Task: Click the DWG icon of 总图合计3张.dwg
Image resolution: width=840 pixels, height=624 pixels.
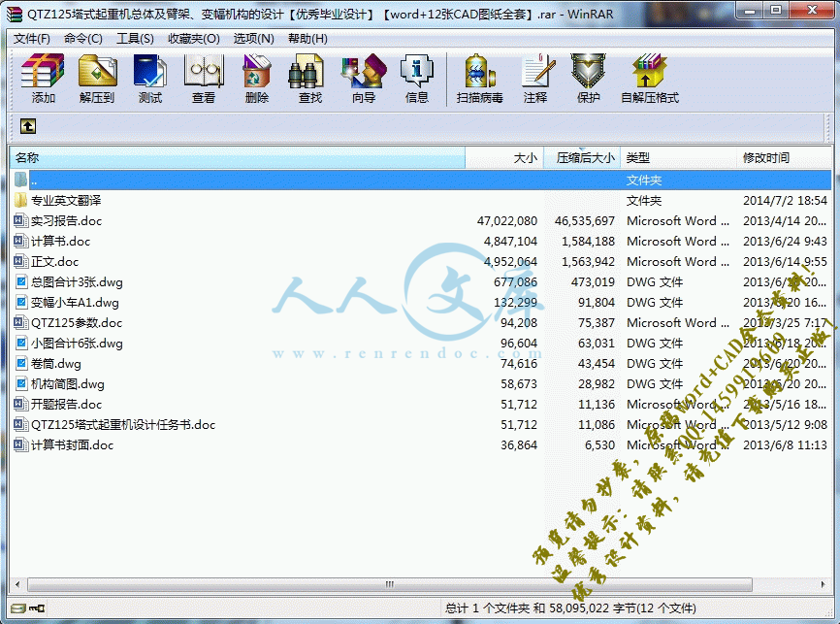Action: coord(21,281)
